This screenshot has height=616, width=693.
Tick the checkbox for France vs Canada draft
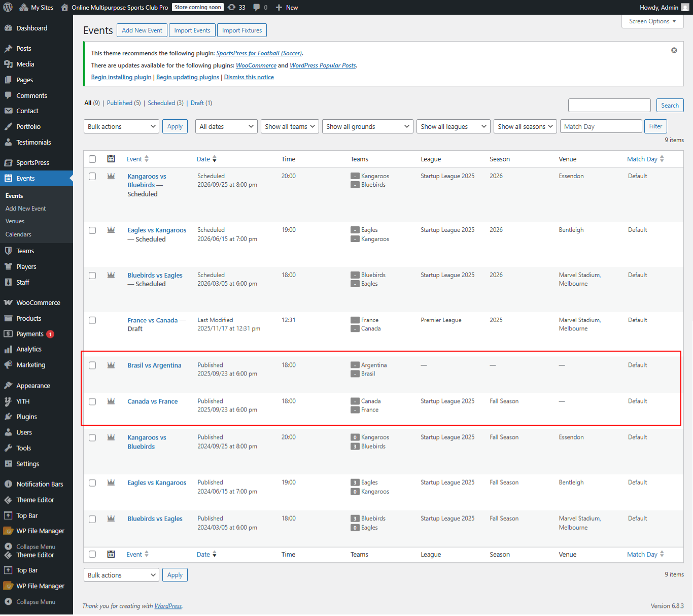coord(92,320)
